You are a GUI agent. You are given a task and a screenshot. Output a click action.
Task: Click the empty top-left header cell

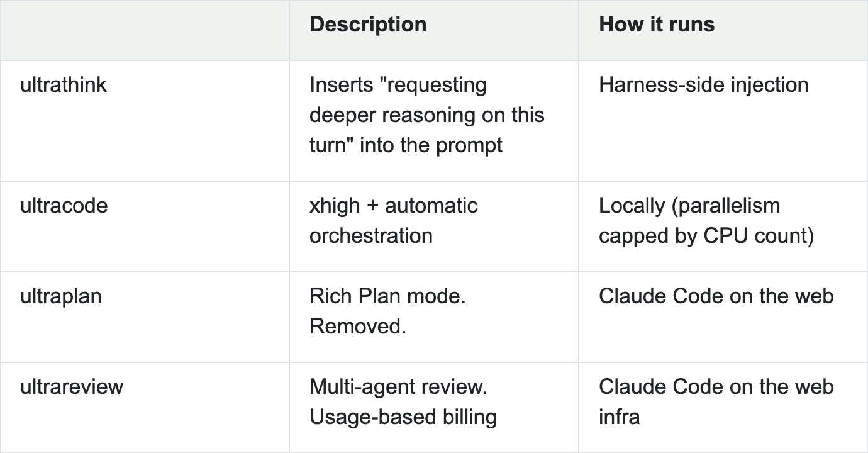[x=145, y=30]
